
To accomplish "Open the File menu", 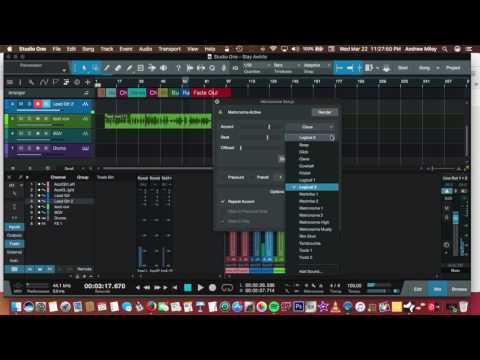I will click(56, 49).
